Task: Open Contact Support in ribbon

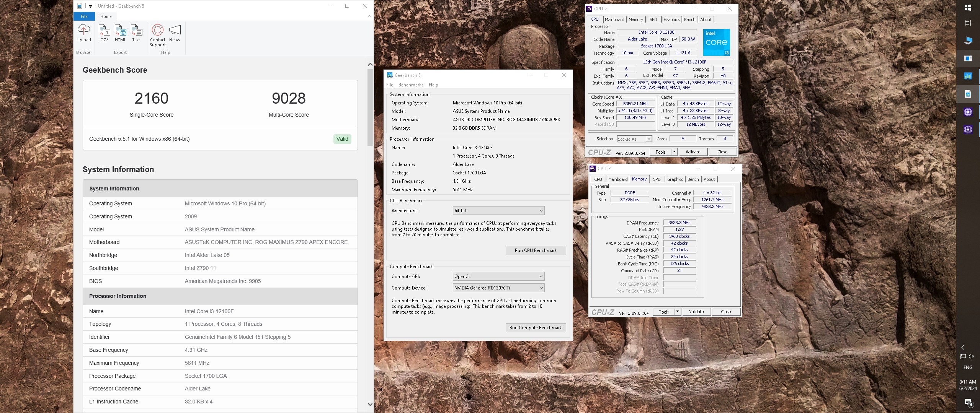Action: pyautogui.click(x=158, y=35)
